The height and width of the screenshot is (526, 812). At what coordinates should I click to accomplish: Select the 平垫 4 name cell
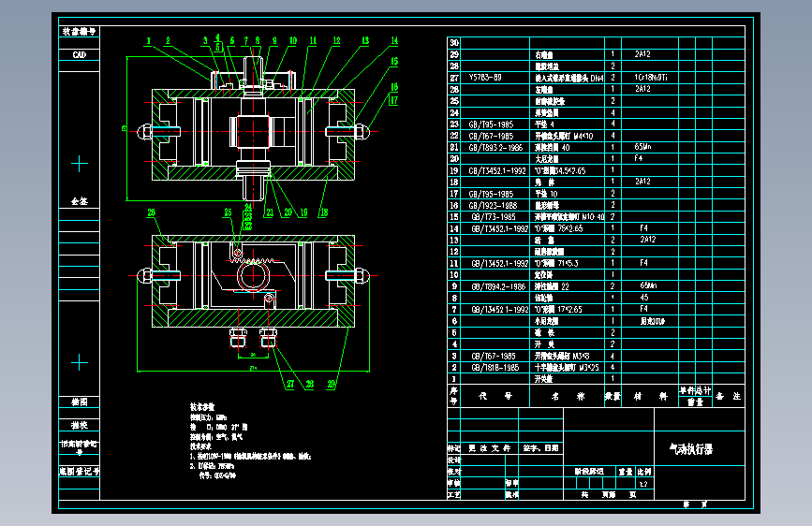pyautogui.click(x=545, y=124)
